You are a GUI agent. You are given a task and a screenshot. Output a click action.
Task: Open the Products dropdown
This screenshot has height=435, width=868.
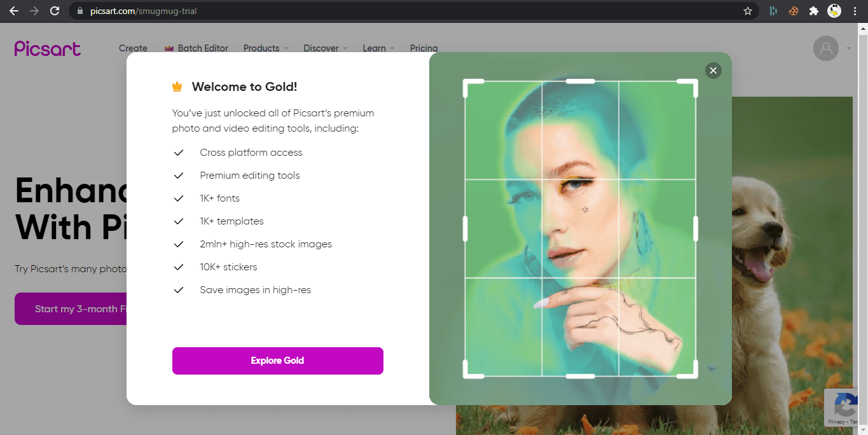click(x=261, y=48)
